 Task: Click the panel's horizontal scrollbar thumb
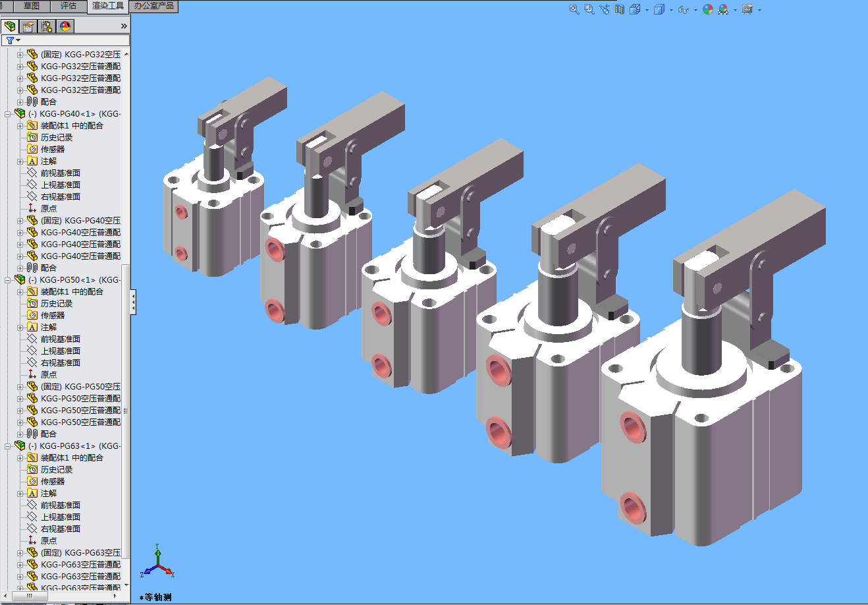29,596
